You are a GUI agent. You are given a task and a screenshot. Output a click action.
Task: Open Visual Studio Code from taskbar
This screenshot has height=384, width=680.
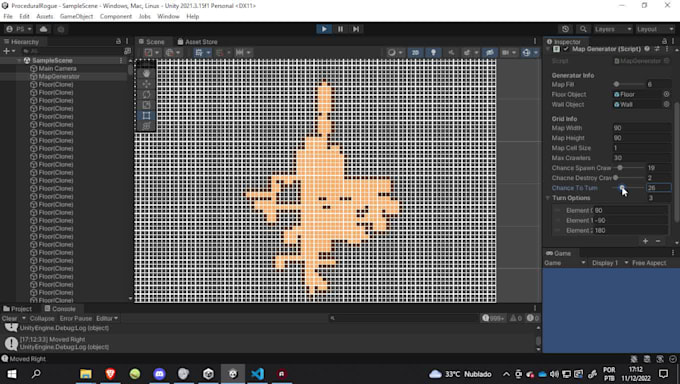click(257, 374)
